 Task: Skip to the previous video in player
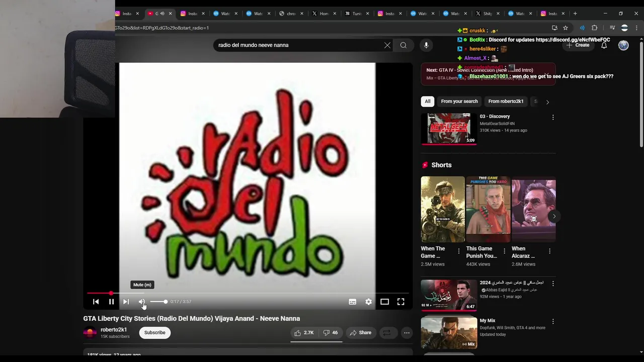tap(96, 302)
